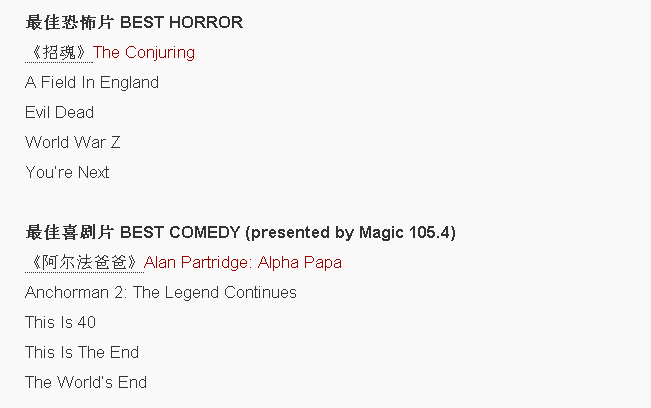
Task: Click the word England in nominee list
Action: tap(129, 82)
